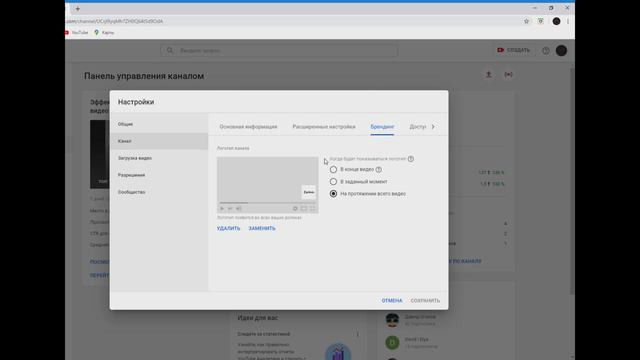Click help icon beside logo display heading
This screenshot has height=360, width=640.
(x=411, y=159)
